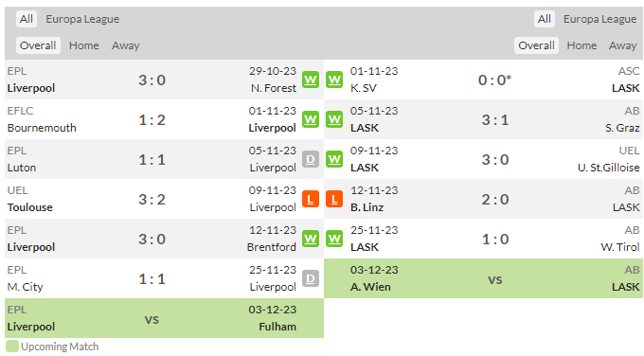Click the Bournemouth team name
Viewport: 644px width, 356px height.
[42, 128]
